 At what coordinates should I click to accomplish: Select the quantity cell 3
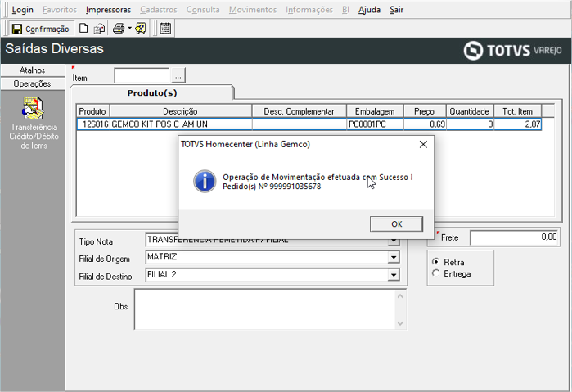point(471,124)
